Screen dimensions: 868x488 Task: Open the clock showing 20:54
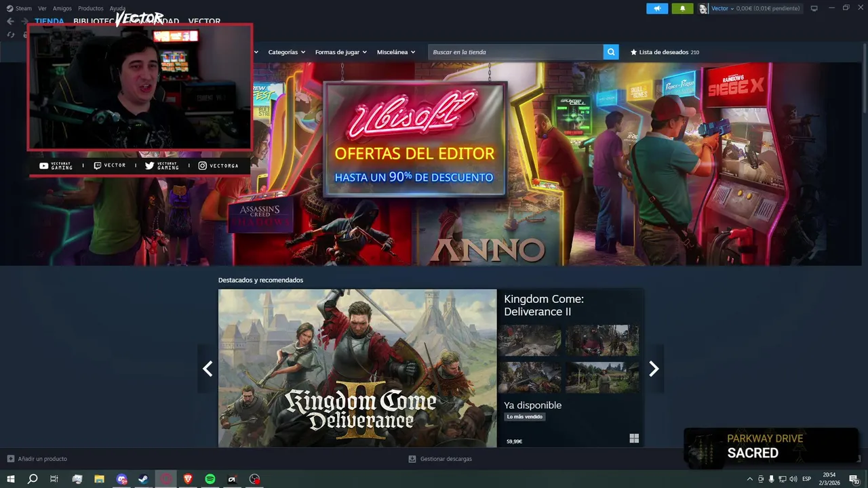[x=829, y=479]
